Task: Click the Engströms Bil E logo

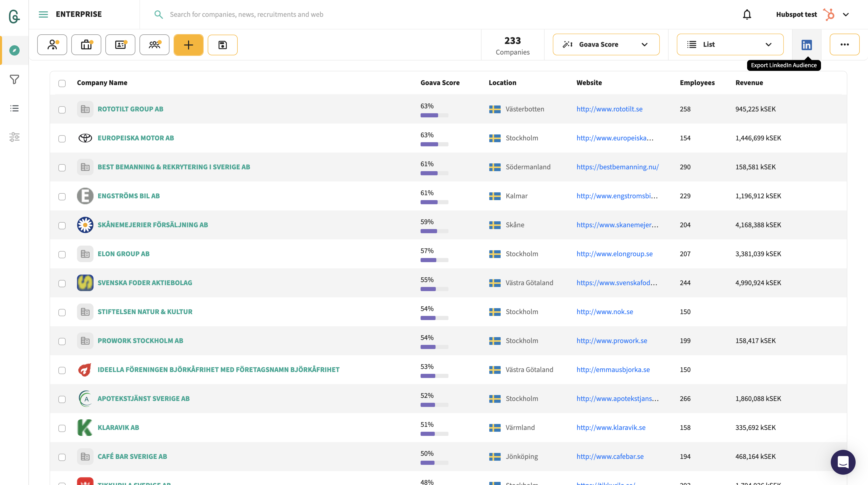Action: (85, 196)
